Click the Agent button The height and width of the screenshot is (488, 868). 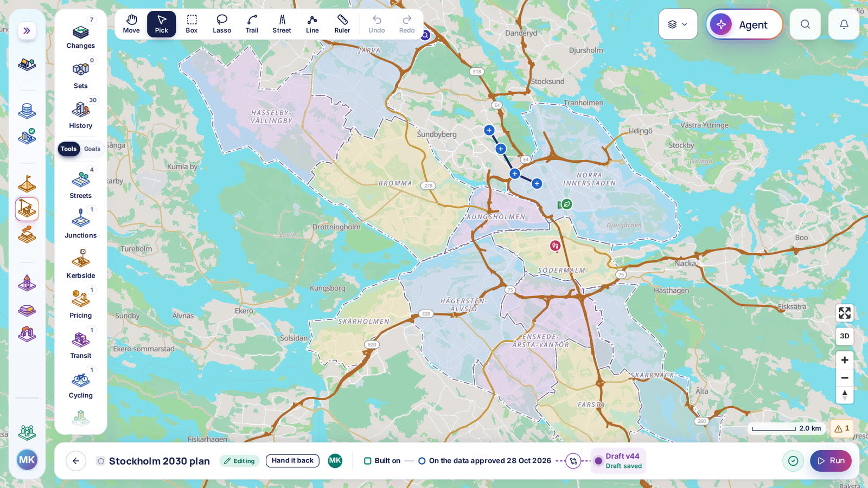point(744,24)
